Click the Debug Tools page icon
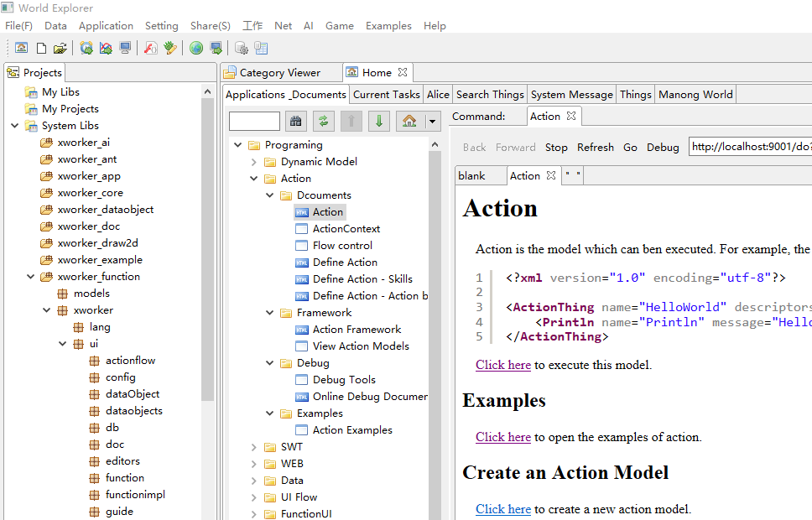This screenshot has height=520, width=812. tap(301, 380)
